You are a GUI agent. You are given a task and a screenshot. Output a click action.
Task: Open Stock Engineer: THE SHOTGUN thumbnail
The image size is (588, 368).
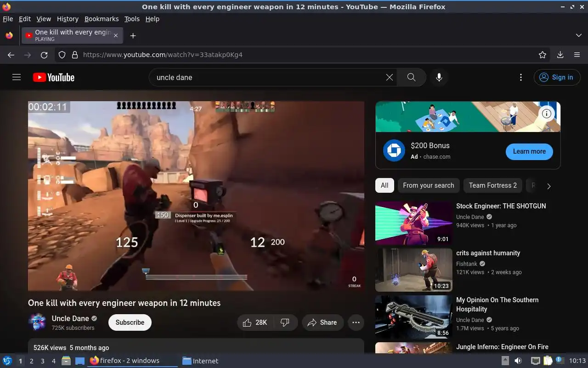click(414, 223)
